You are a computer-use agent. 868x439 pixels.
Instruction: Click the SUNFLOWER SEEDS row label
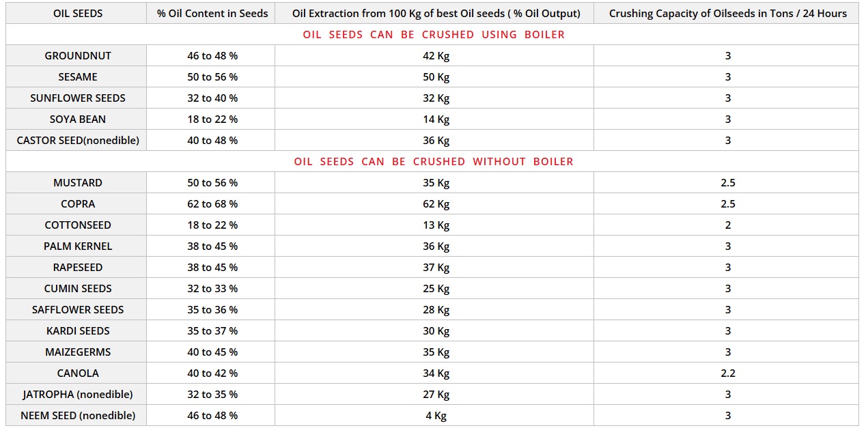click(78, 98)
